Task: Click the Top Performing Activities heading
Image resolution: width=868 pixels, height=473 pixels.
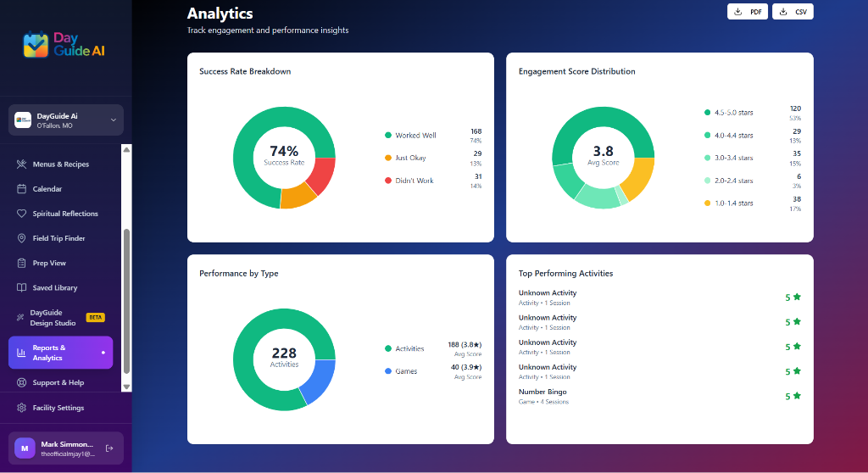Action: pyautogui.click(x=565, y=273)
